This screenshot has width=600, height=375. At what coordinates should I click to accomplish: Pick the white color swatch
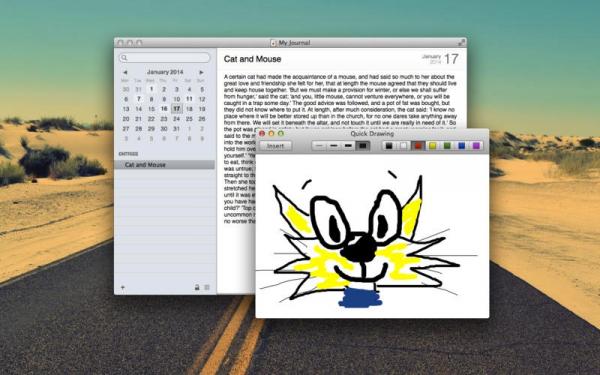[404, 146]
